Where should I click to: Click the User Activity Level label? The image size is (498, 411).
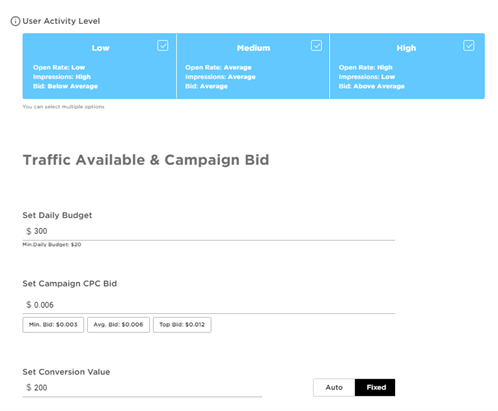click(61, 21)
